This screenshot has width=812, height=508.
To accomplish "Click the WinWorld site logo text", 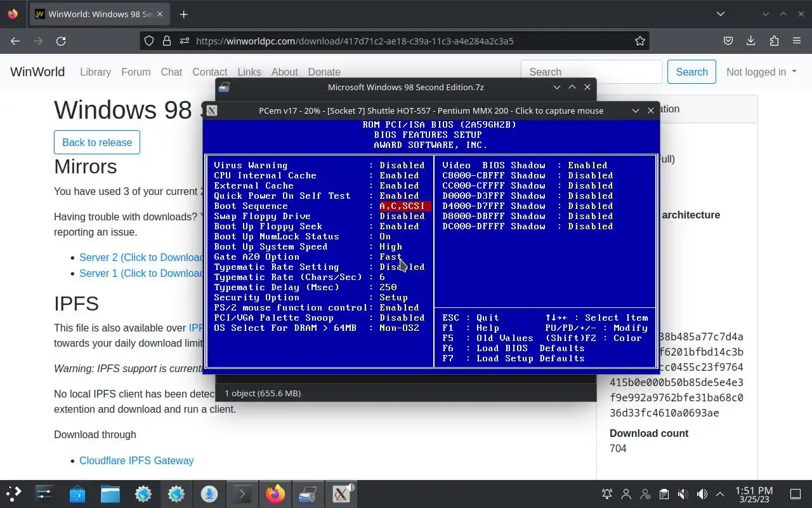I will tap(37, 72).
